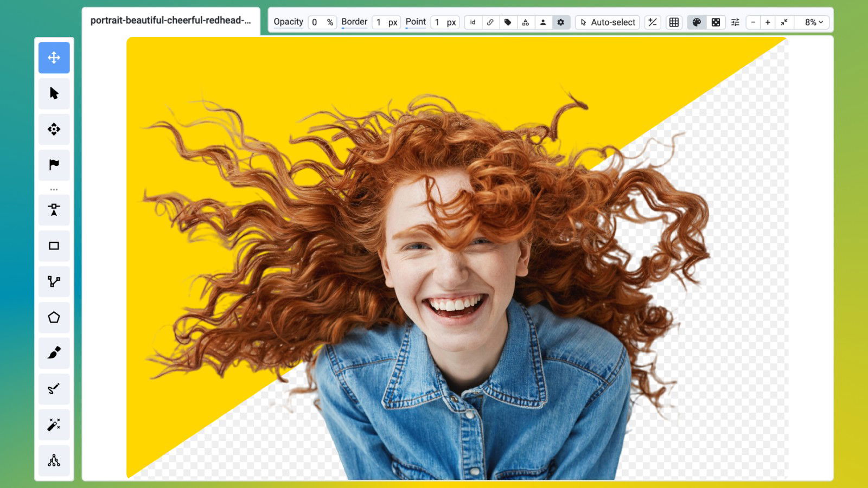Screen dimensions: 868x488
Task: Open the sliders adjustment settings icon
Action: pos(735,22)
